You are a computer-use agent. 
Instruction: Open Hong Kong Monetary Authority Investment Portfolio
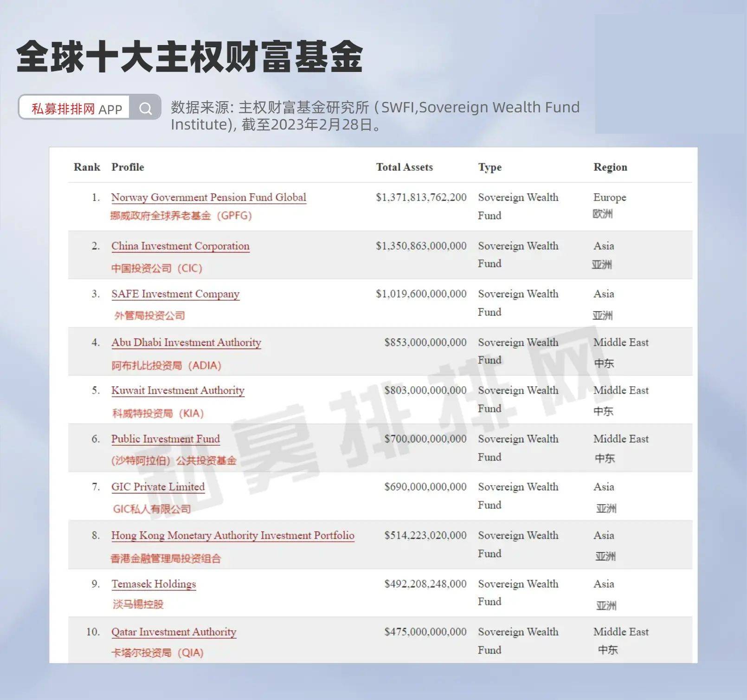[232, 536]
